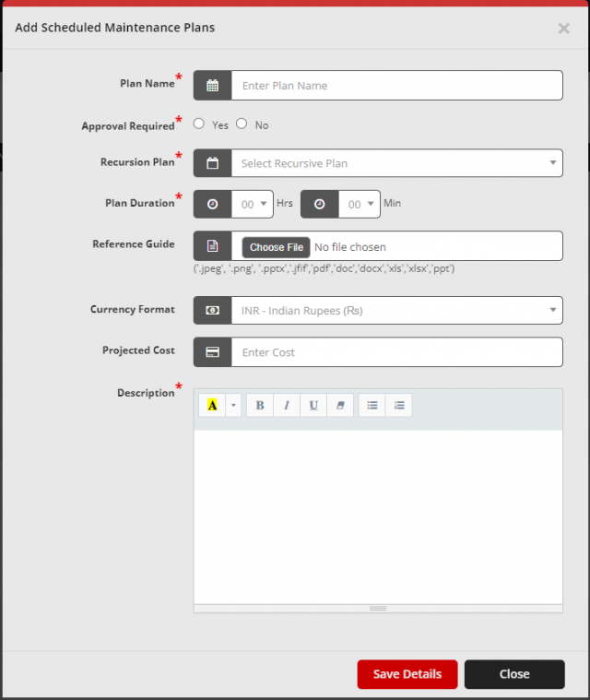Click the 'Add Scheduled Maintenance Plans' title
Viewport: 590px width, 700px height.
point(115,28)
